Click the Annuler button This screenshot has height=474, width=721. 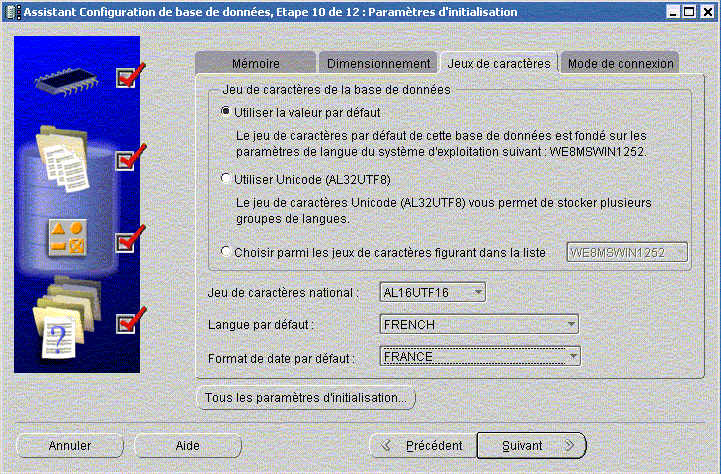(70, 445)
